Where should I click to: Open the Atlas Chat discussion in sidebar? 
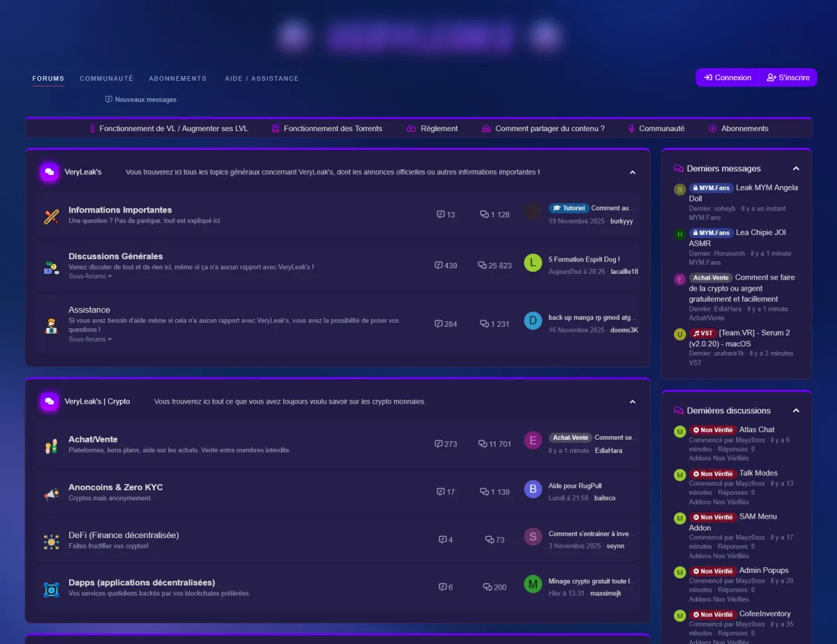point(757,429)
